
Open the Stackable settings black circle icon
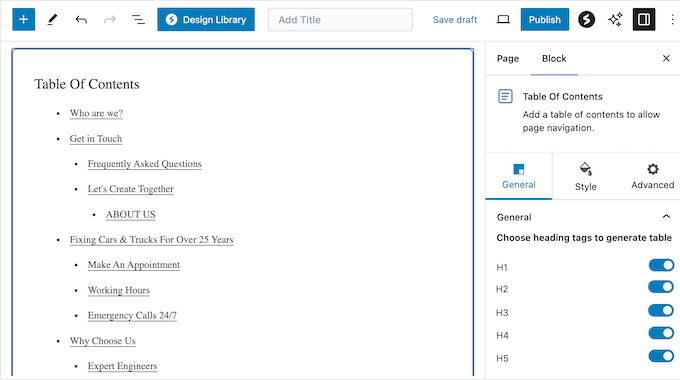[x=586, y=20]
